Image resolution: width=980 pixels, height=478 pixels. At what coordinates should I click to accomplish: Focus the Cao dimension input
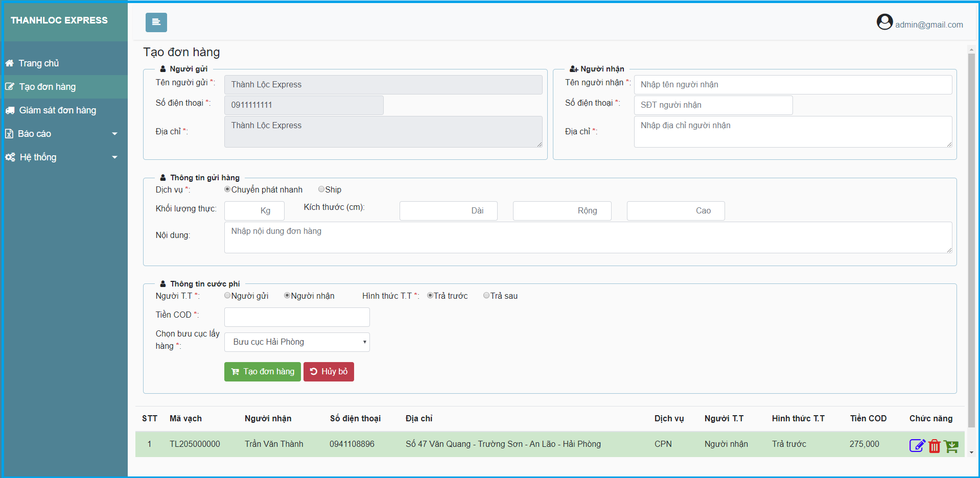click(x=676, y=211)
